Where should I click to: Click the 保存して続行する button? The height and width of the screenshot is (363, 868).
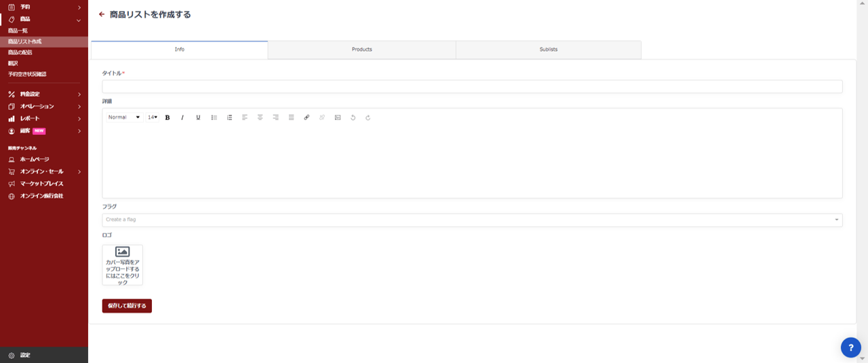127,306
